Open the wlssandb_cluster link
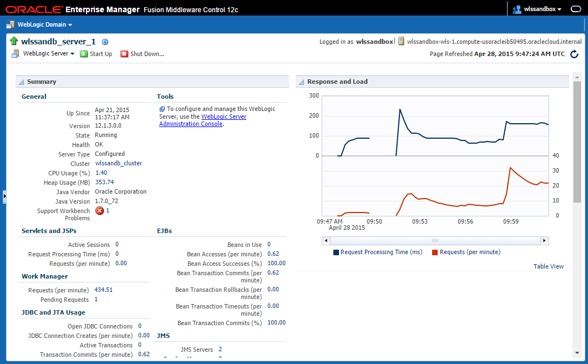Viewport: 588px width, 364px height. click(119, 163)
